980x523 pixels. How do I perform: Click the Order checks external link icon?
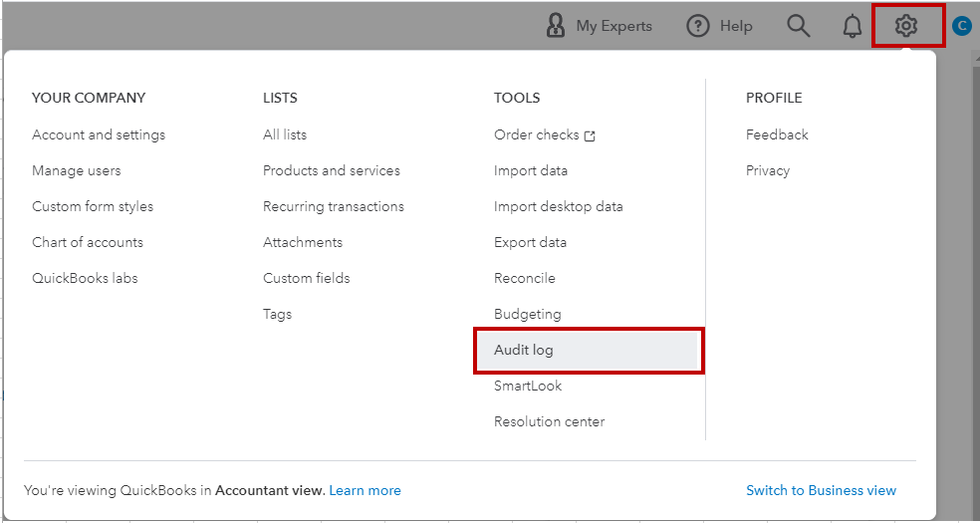point(590,135)
